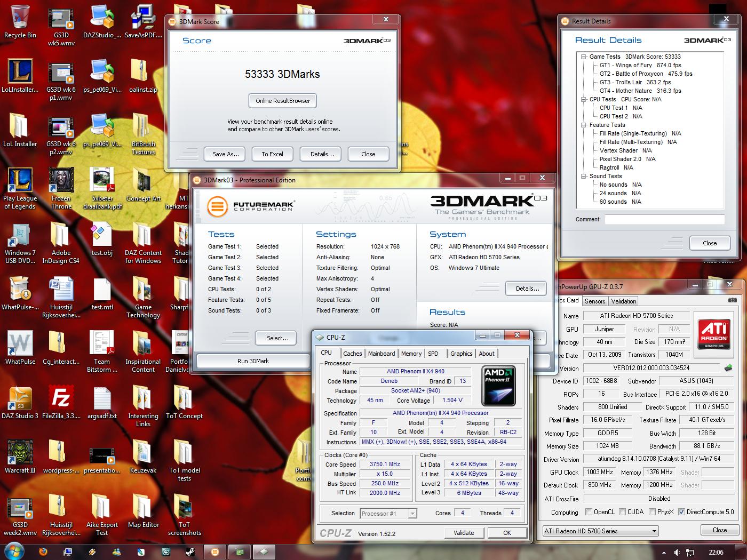
Task: Select the GT1 - Wings of Fury result row
Action: pyautogui.click(x=640, y=65)
